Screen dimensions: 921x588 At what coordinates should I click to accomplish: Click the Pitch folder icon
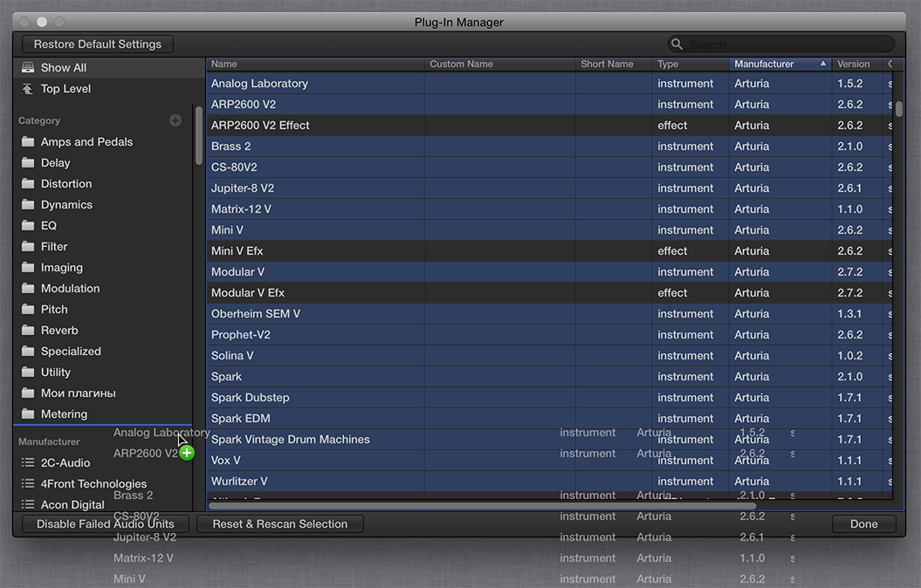click(28, 309)
